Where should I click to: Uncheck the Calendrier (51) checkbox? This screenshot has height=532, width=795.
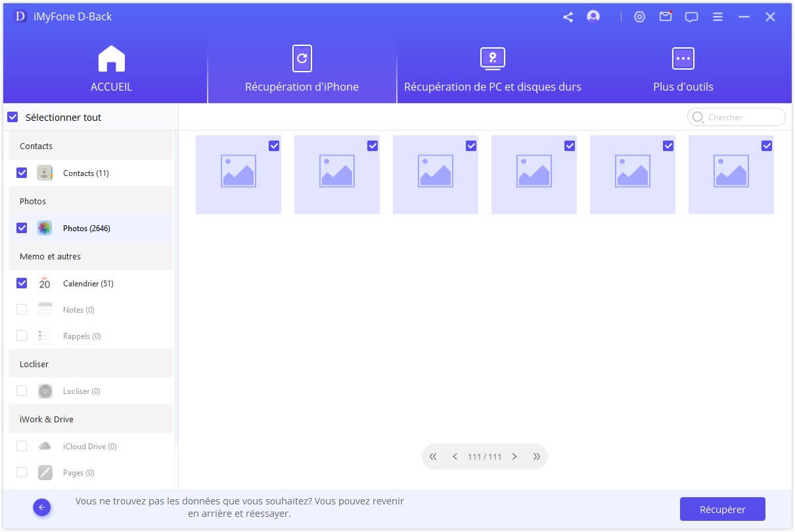[x=22, y=283]
